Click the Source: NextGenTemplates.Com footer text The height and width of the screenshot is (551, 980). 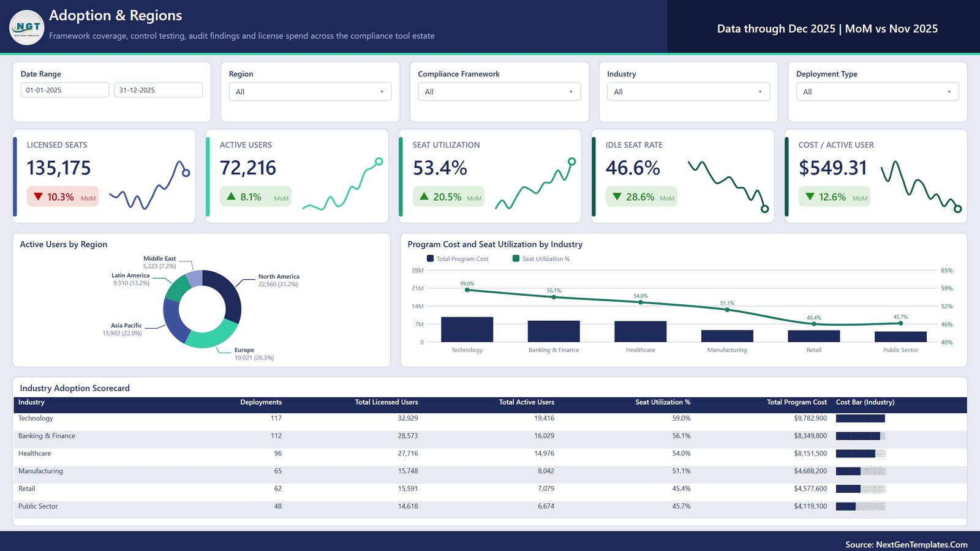coord(907,544)
